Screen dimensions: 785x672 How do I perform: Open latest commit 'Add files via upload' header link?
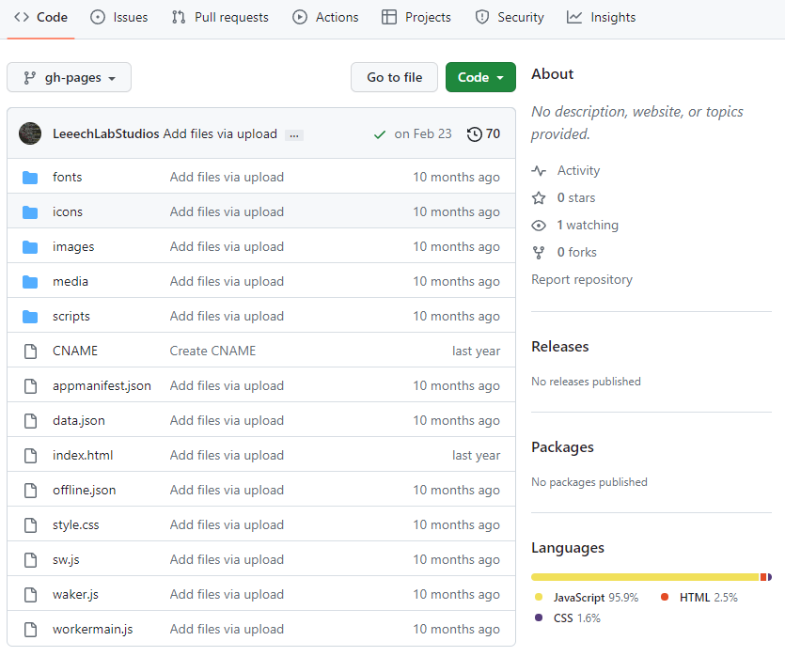coord(220,133)
